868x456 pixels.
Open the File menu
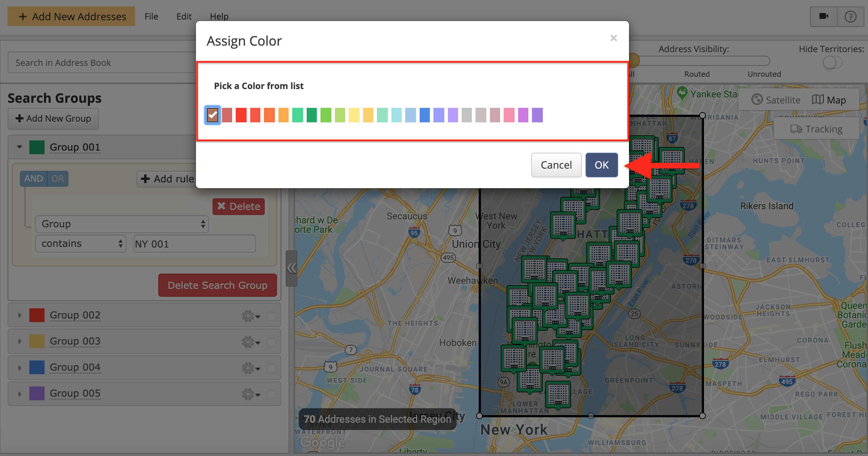tap(151, 16)
